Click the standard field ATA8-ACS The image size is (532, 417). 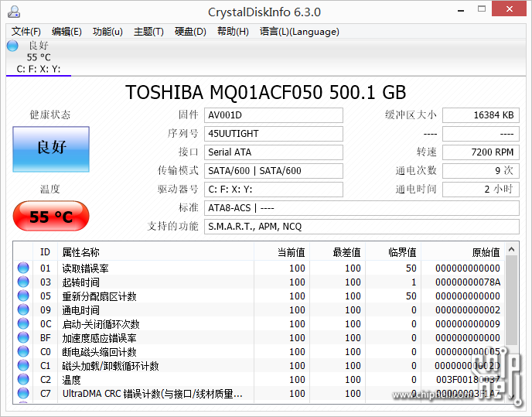[x=362, y=208]
